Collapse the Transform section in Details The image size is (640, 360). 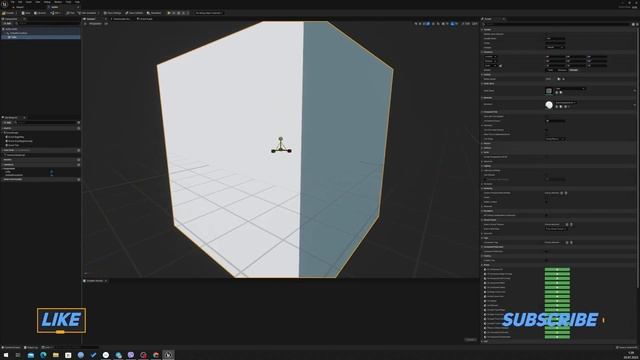[x=482, y=52]
